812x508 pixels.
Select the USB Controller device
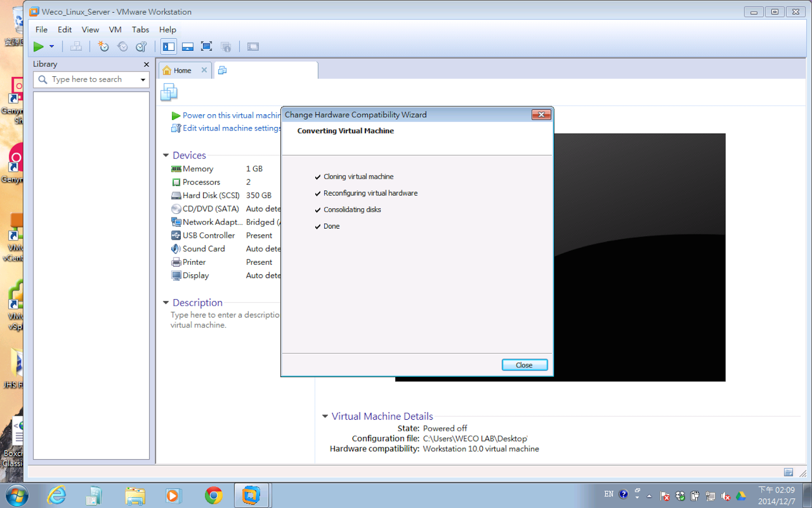point(225,235)
